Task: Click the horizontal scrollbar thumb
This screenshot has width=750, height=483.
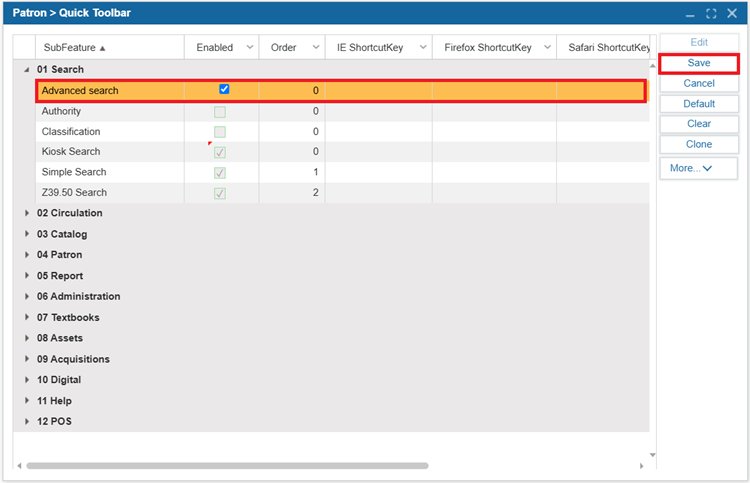Action: (228, 466)
